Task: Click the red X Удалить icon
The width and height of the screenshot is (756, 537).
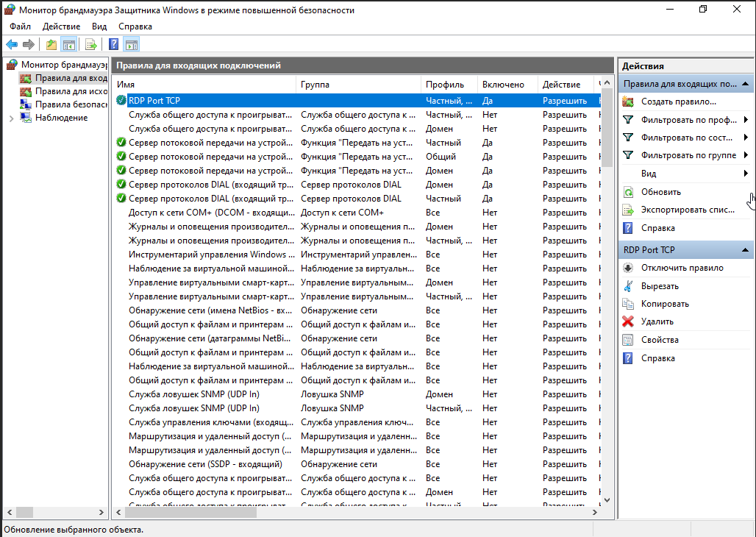Action: (x=628, y=321)
